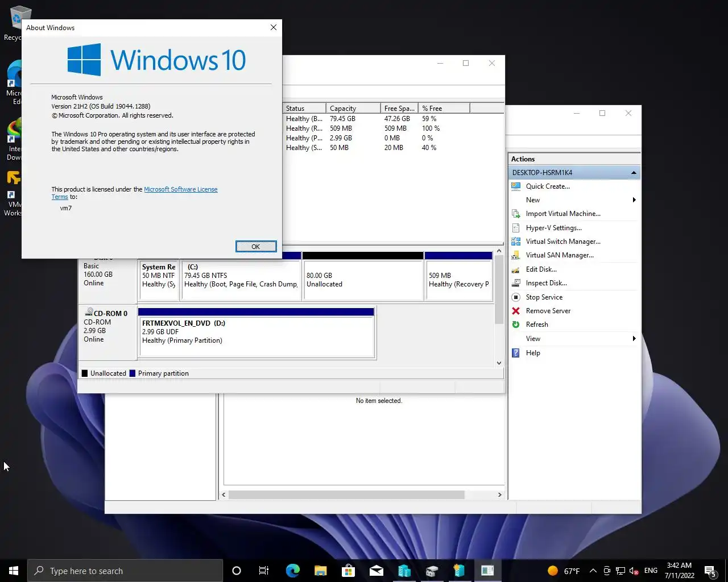
Task: Select volume row with 2.99 GB capacity
Action: coord(392,138)
